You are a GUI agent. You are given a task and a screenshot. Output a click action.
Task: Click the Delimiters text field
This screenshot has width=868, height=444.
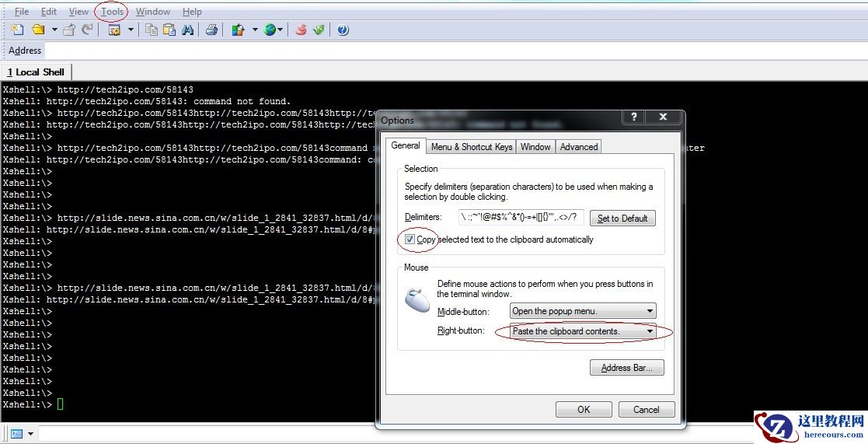pyautogui.click(x=521, y=217)
